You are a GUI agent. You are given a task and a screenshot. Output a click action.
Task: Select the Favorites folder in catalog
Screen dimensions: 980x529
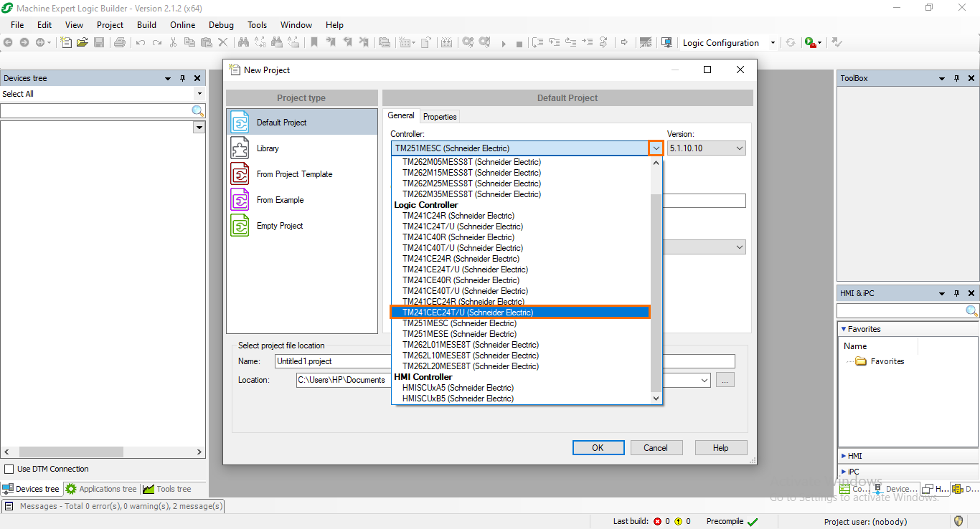(x=880, y=361)
